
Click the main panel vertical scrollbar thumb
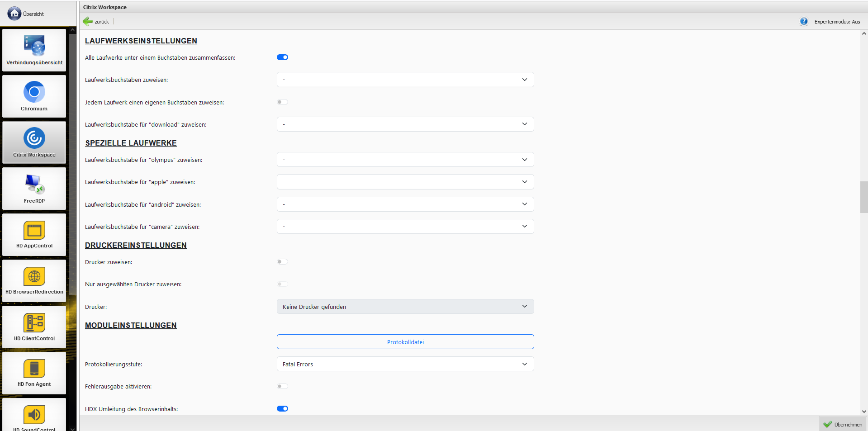click(864, 197)
